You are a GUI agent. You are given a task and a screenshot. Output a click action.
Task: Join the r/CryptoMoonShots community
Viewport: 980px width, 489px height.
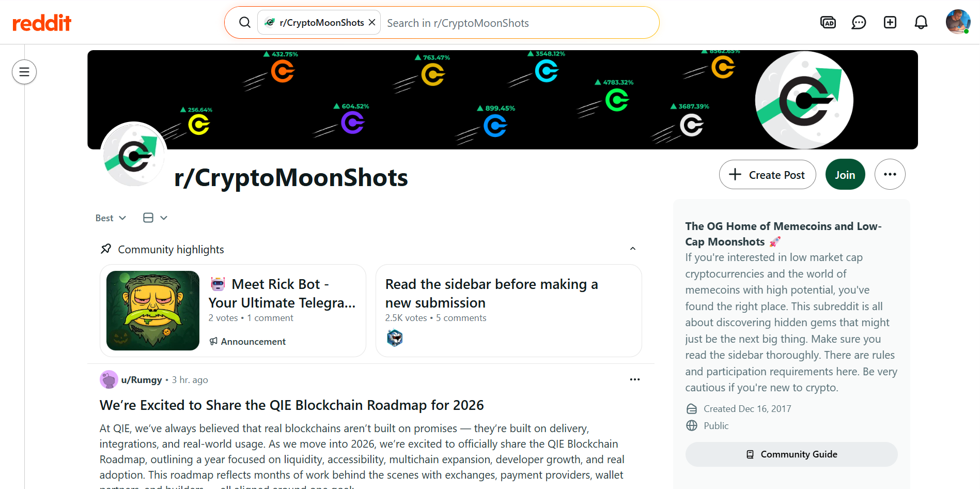[x=845, y=175]
